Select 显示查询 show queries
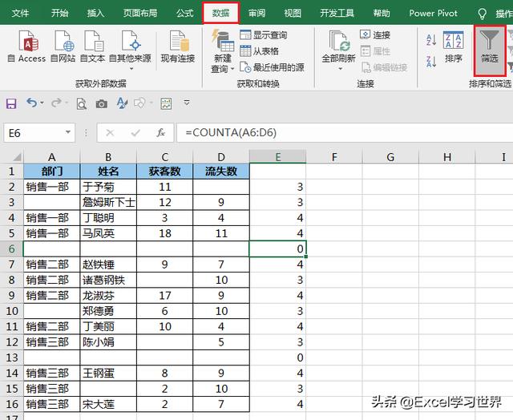 (264, 34)
